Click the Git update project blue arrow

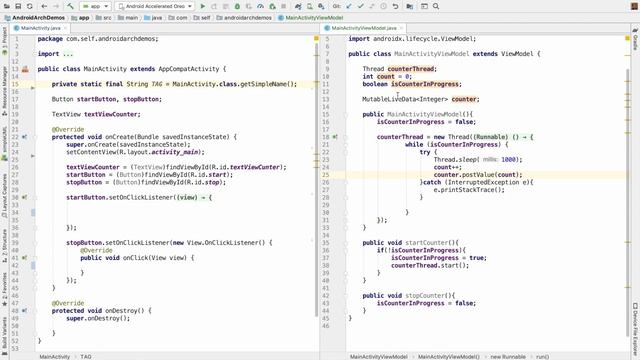(349, 6)
